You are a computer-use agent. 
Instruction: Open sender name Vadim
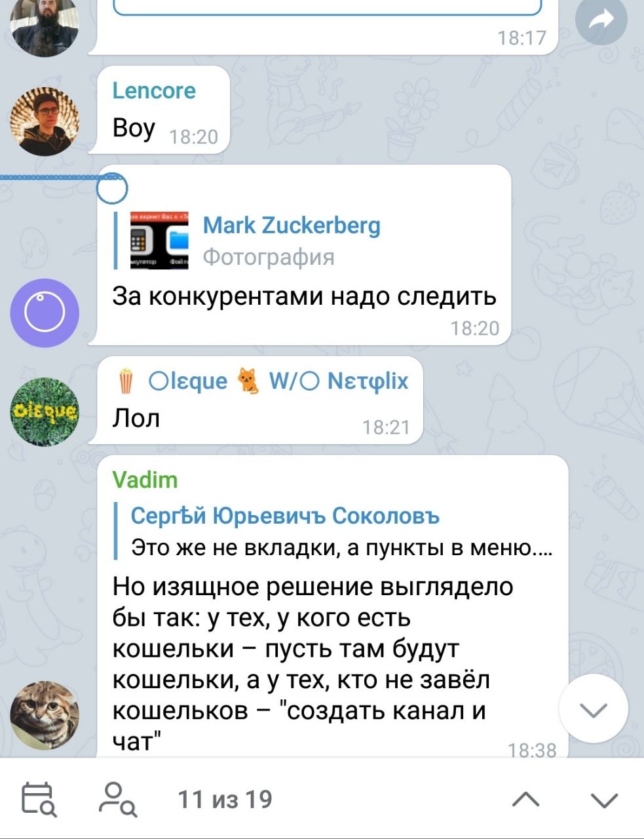[145, 480]
